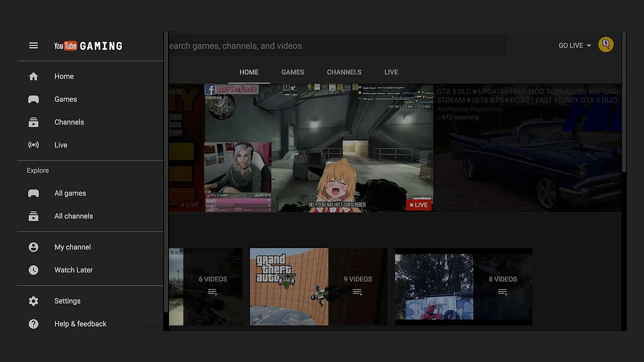This screenshot has width=644, height=362.
Task: Switch to the GAMES tab
Action: point(292,72)
